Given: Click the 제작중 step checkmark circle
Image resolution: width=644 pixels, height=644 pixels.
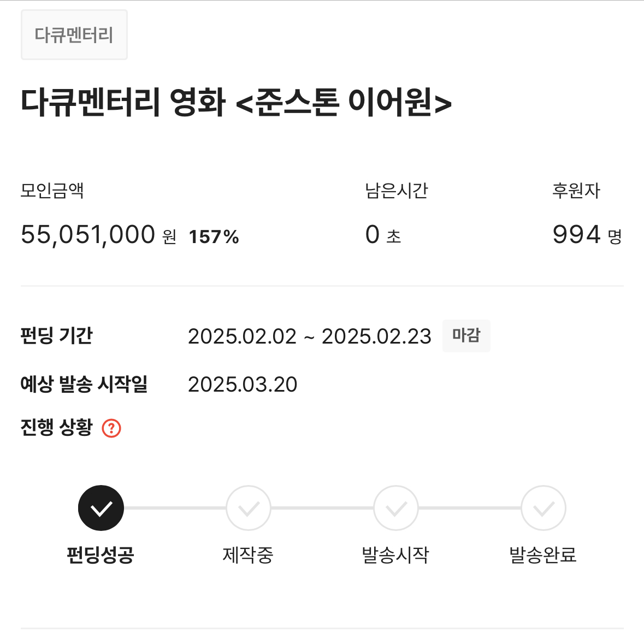Looking at the screenshot, I should point(249,508).
